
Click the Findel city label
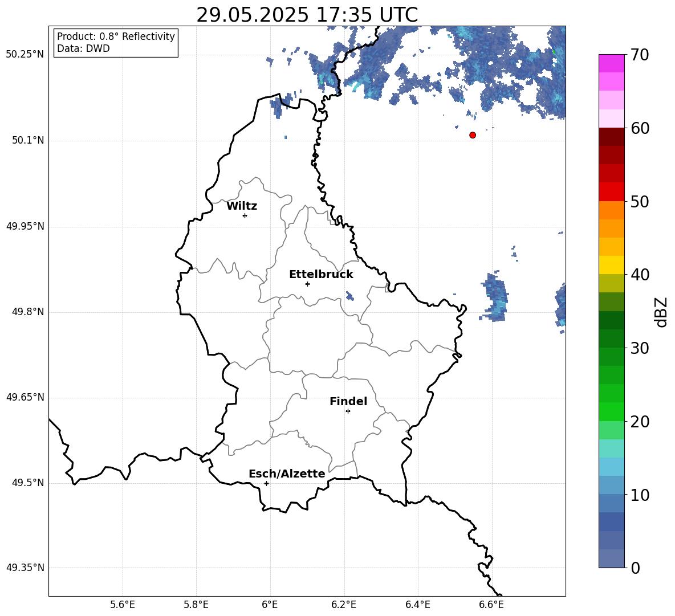(x=348, y=401)
